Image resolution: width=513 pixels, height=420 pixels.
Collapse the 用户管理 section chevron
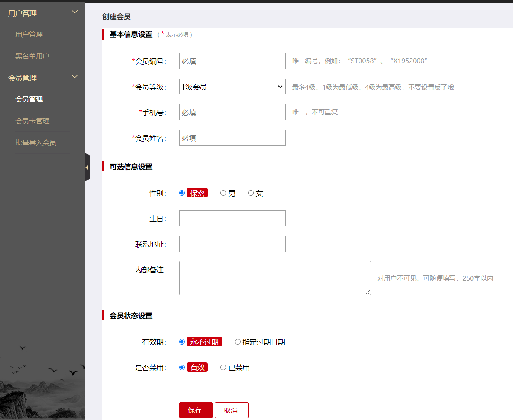coord(75,12)
